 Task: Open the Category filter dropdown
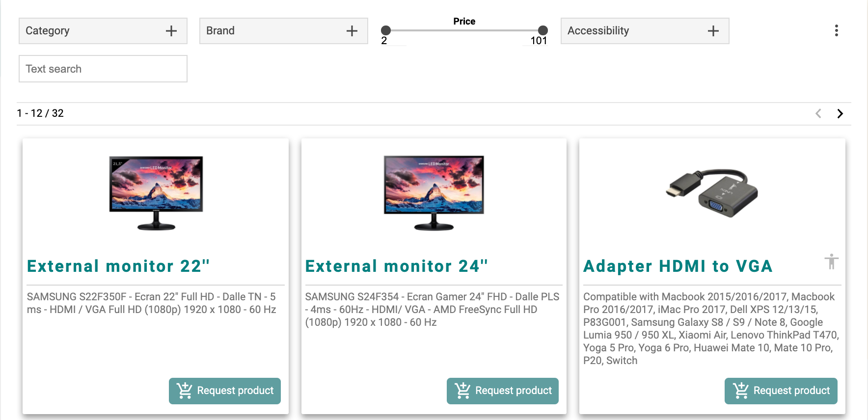[x=103, y=31]
